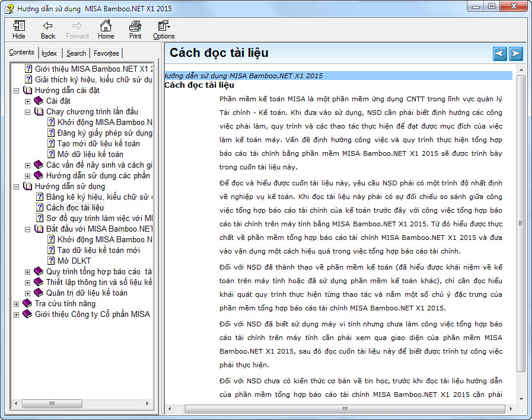The height and width of the screenshot is (420, 532).
Task: Expand Thiết lập thông tin và số liệu node
Action: tap(27, 283)
